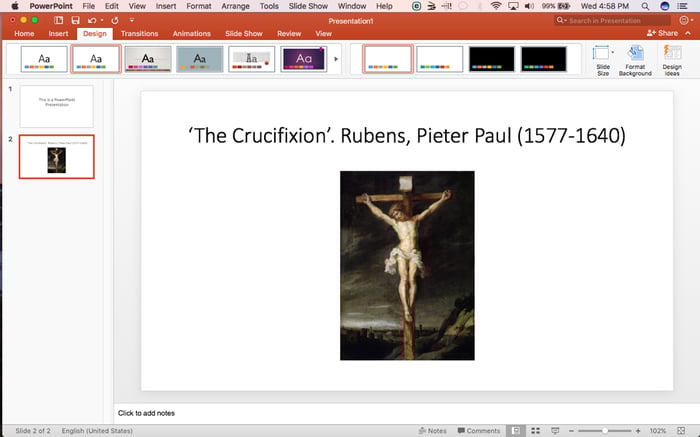Image resolution: width=700 pixels, height=437 pixels.
Task: Click the slide title text
Action: point(407,135)
